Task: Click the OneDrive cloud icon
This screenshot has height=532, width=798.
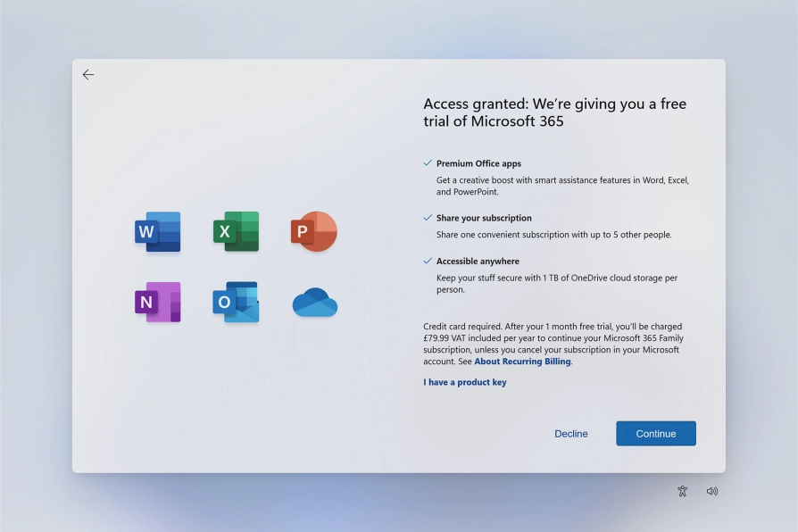Action: pos(313,303)
